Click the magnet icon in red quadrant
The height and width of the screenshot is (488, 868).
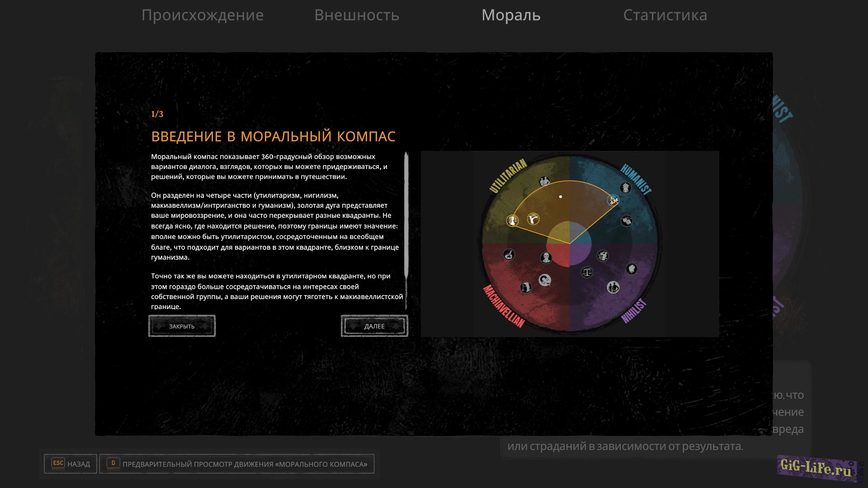click(x=545, y=280)
